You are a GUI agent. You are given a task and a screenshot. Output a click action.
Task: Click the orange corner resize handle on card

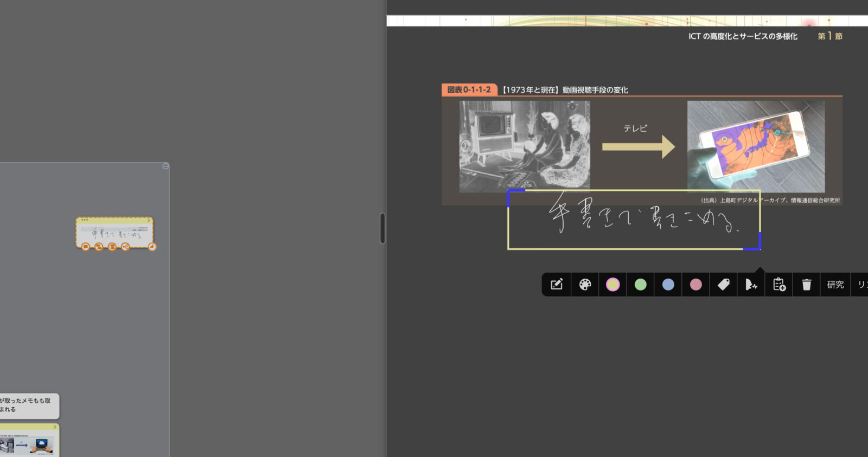152,247
